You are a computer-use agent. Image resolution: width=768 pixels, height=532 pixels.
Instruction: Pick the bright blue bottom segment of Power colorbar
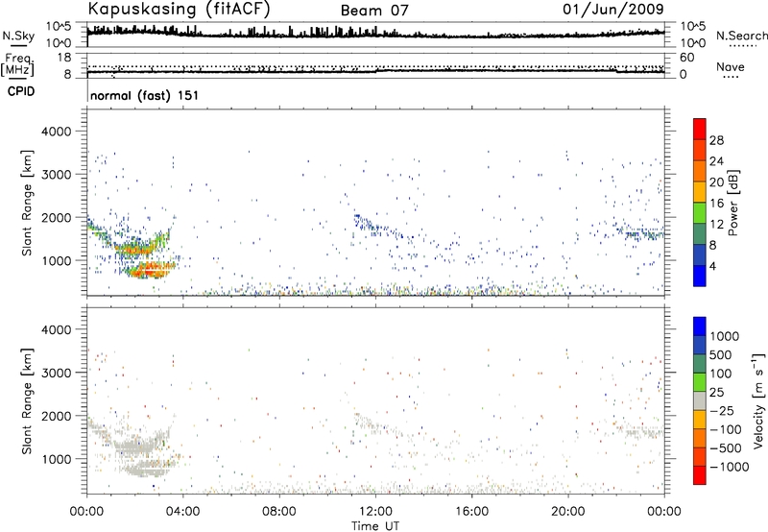pos(700,276)
